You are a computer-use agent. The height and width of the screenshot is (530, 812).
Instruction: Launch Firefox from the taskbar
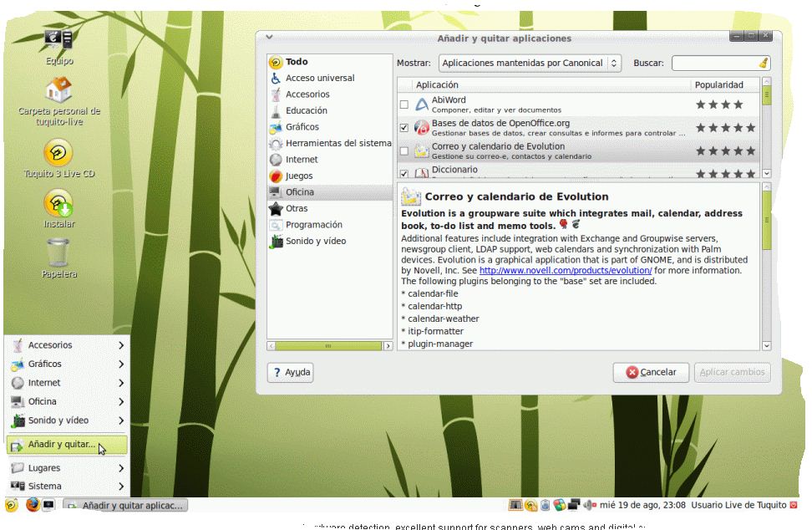[33, 505]
